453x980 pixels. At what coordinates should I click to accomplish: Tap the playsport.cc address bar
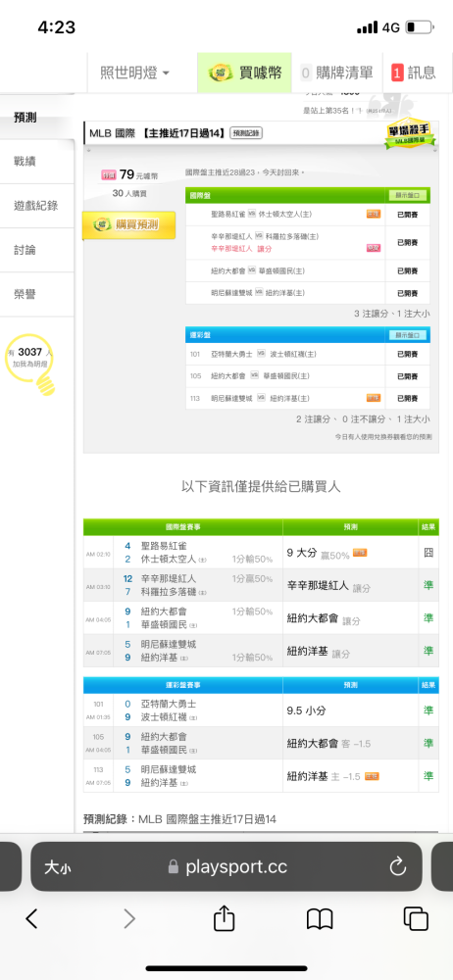(x=226, y=866)
